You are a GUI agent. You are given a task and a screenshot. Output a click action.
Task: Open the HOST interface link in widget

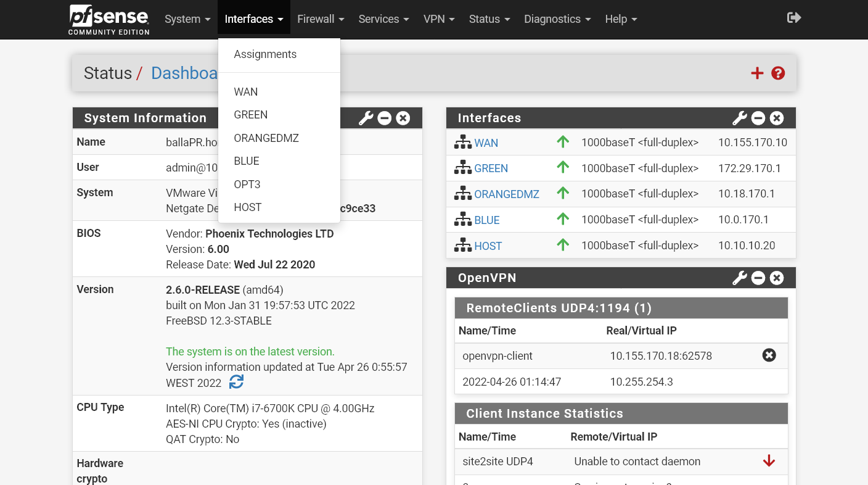[x=488, y=246]
